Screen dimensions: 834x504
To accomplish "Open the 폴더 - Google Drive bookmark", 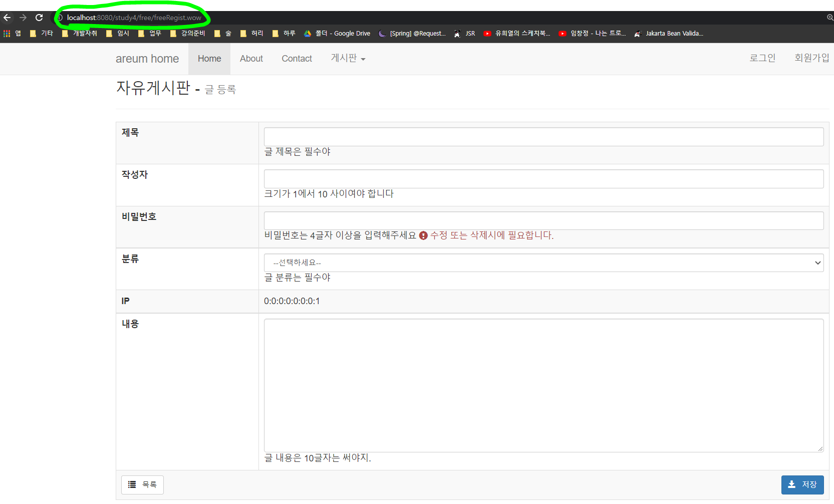I will 337,34.
